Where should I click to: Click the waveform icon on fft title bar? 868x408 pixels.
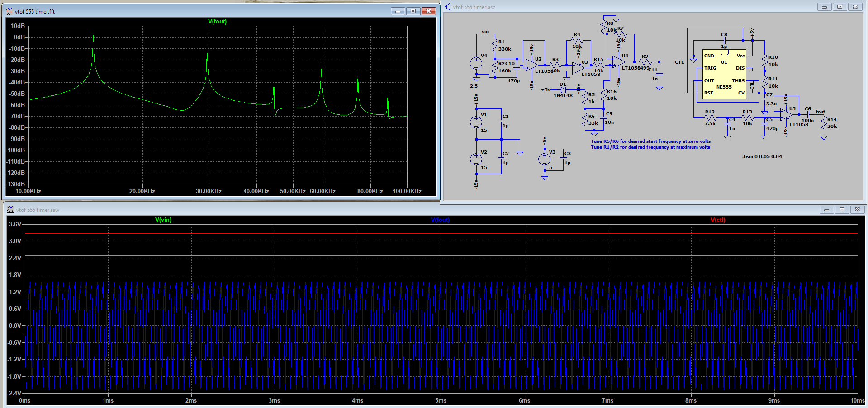click(9, 11)
